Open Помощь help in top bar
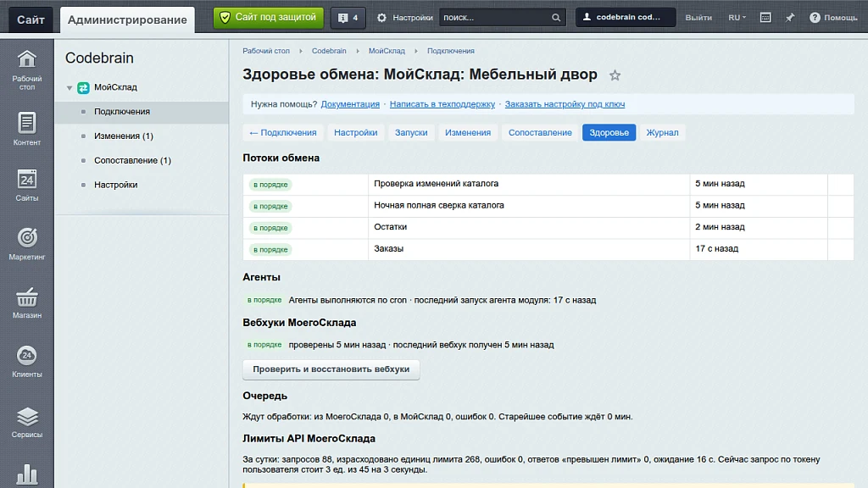Viewport: 868px width, 488px height. [x=833, y=18]
